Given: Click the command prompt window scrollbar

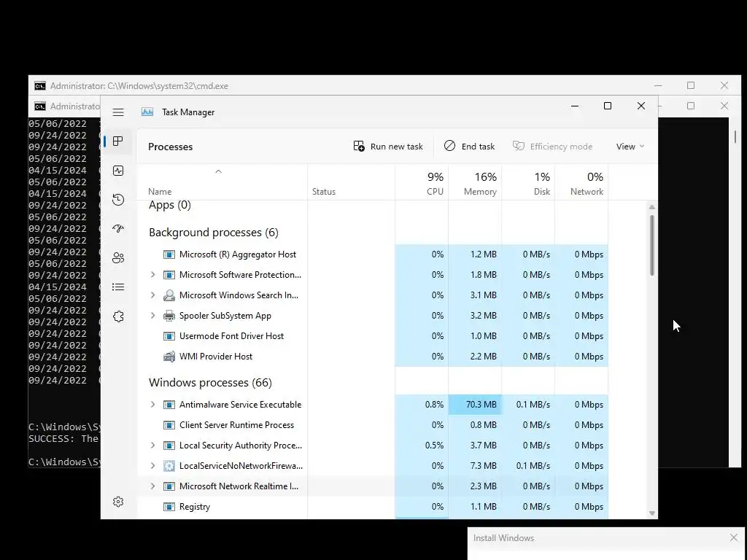Looking at the screenshot, I should 735,136.
